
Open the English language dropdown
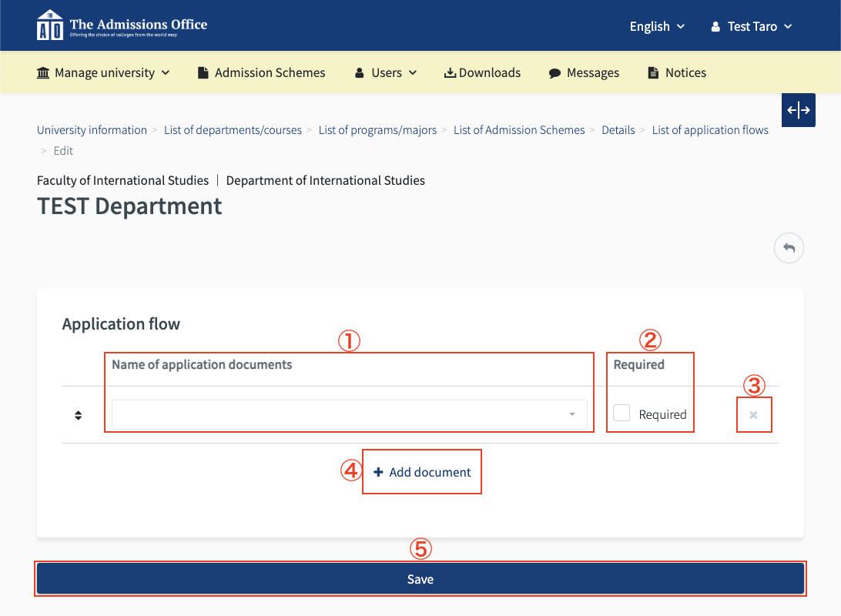(657, 26)
